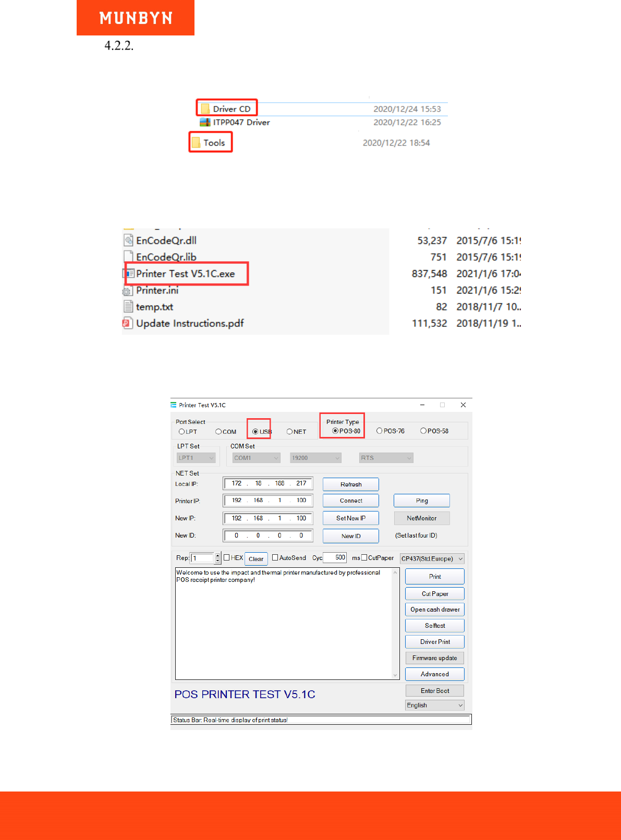Select EnCodeQr.lib file icon
Screen dimensions: 621x840
[128, 257]
